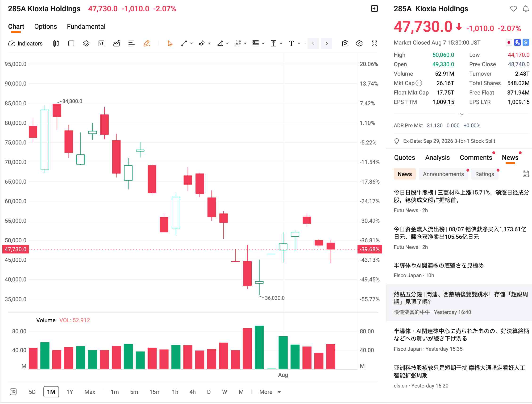Image resolution: width=532 pixels, height=404 pixels.
Task: Select the right-panel News tab
Action: [510, 158]
